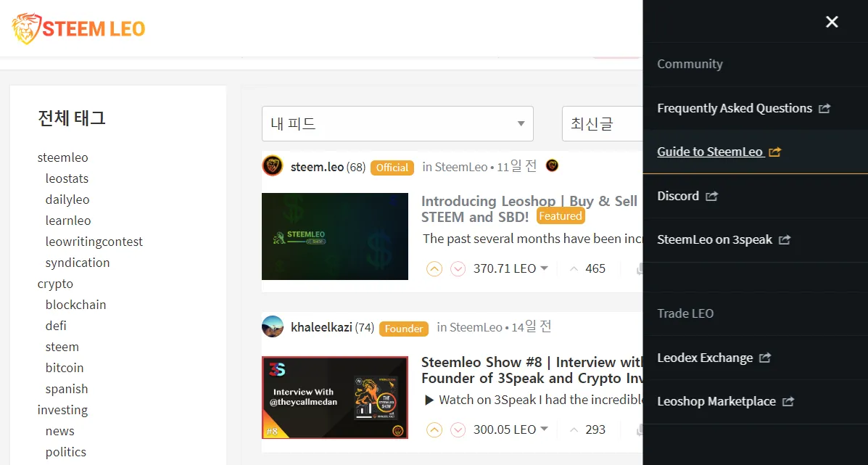Click external-link icon beside SteemLeo on 3speak
The width and height of the screenshot is (868, 465).
click(x=785, y=240)
